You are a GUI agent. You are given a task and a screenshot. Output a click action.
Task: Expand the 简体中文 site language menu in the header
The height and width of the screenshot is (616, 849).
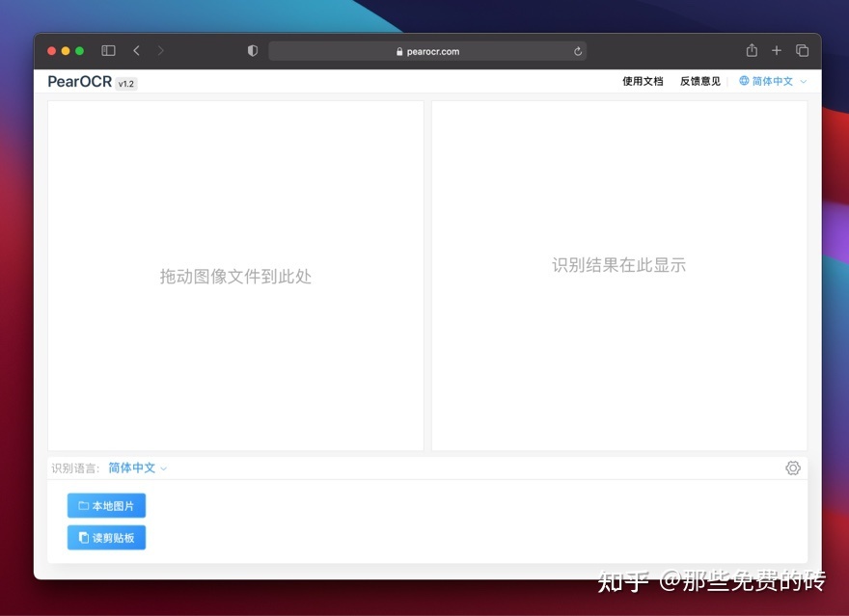773,81
